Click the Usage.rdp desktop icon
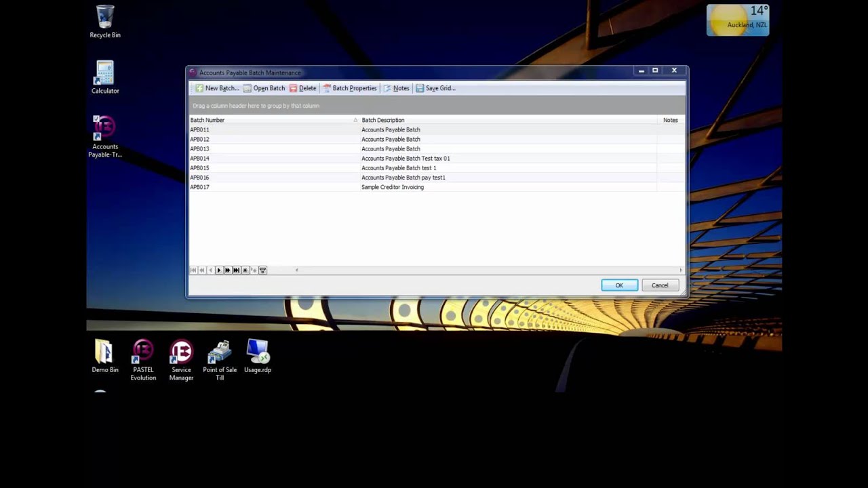The image size is (868, 488). tap(258, 356)
